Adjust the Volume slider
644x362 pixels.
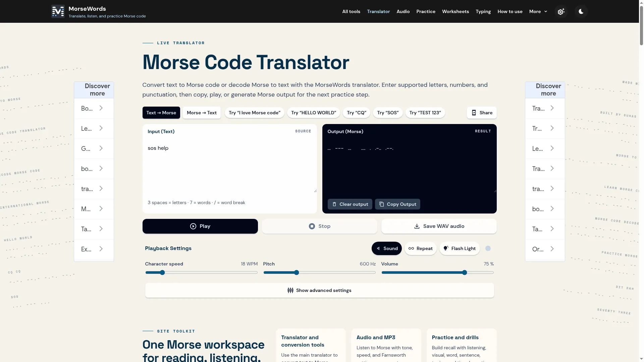click(437, 273)
